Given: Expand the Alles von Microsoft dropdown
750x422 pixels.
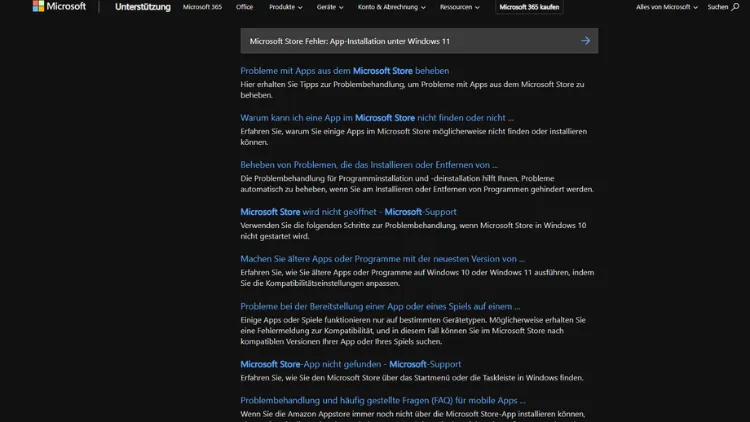Looking at the screenshot, I should click(x=667, y=7).
